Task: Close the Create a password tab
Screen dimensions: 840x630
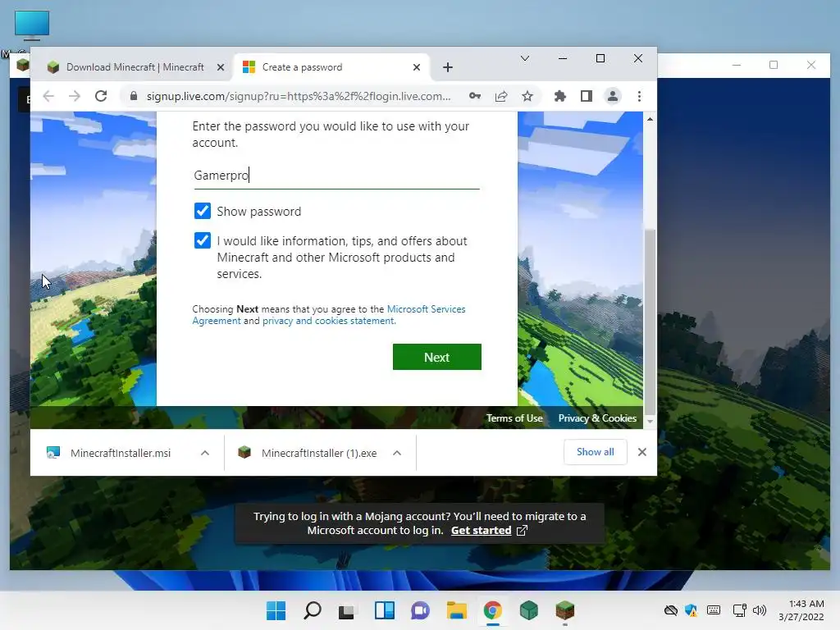Action: 417,67
